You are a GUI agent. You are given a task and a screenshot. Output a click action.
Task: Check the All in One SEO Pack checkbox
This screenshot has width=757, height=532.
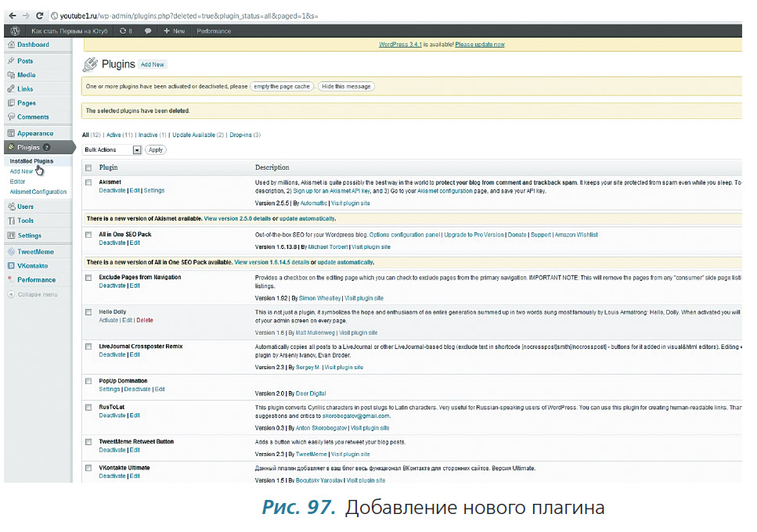click(88, 235)
